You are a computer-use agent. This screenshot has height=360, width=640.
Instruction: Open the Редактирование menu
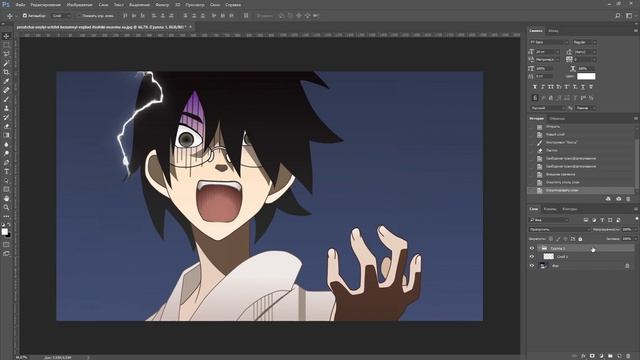coord(46,5)
